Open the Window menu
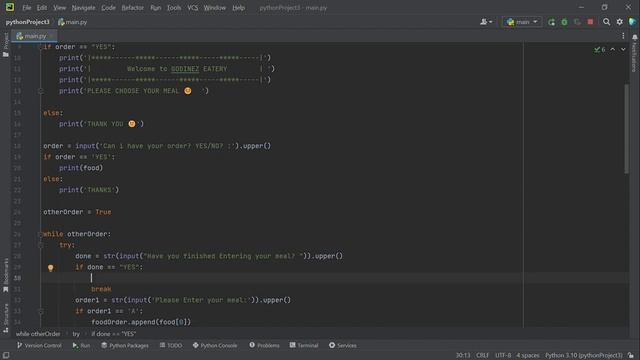The image size is (640, 360). click(215, 8)
